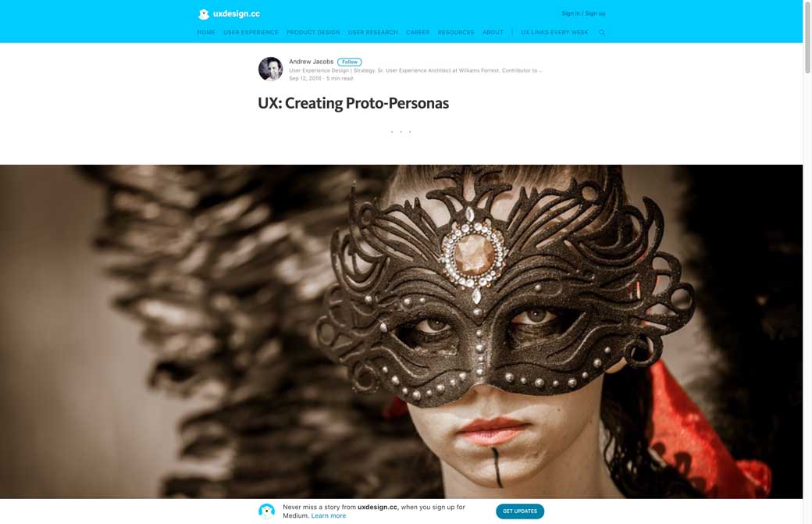Open the USER EXPERIENCE section

(251, 32)
